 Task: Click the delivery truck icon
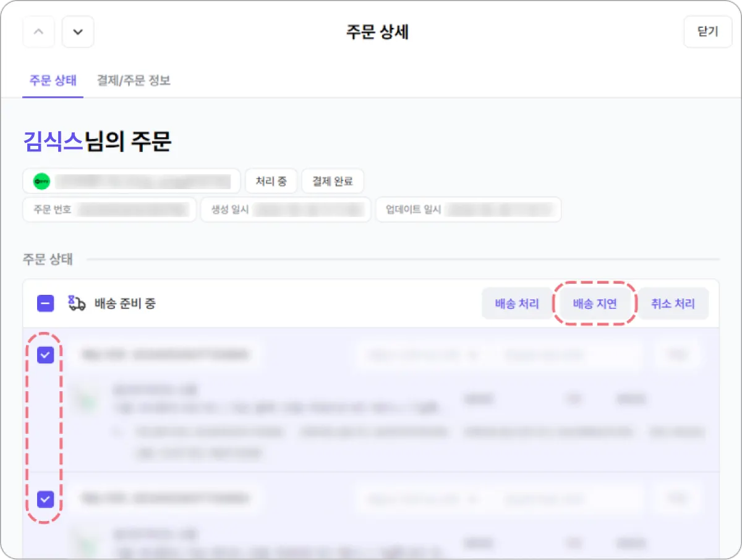[77, 303]
